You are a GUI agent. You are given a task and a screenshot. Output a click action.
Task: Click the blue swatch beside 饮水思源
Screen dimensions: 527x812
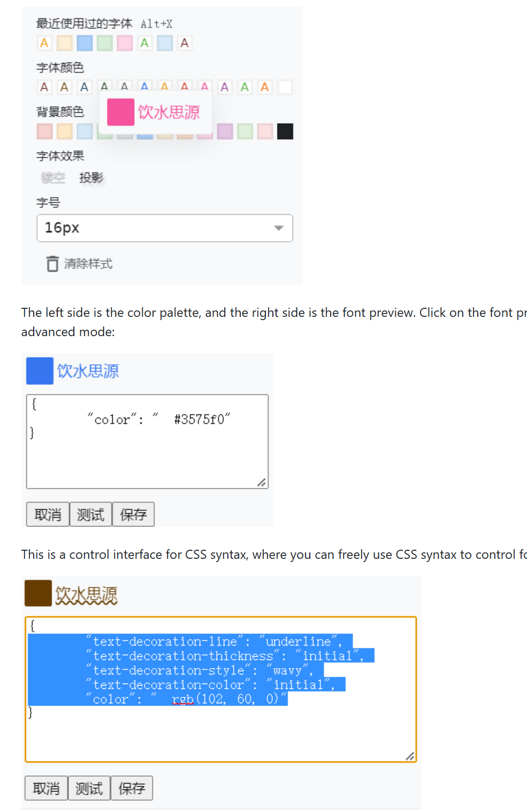click(x=40, y=371)
